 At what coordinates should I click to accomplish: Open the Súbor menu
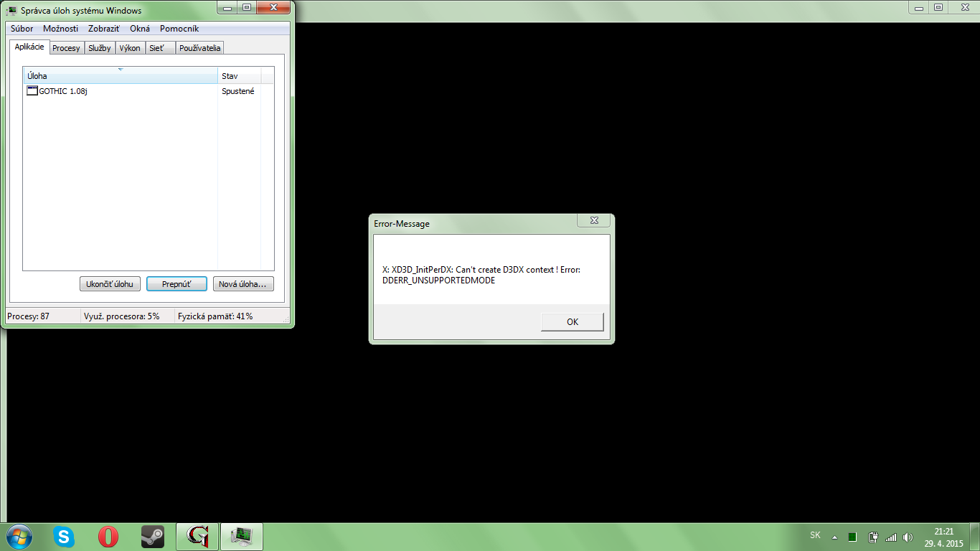(22, 29)
